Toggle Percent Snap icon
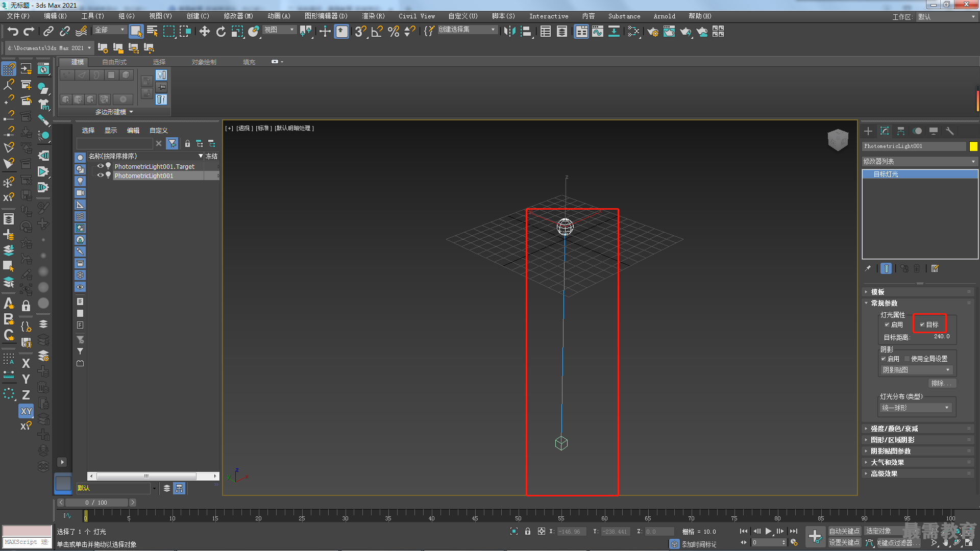The width and height of the screenshot is (980, 551). [394, 32]
